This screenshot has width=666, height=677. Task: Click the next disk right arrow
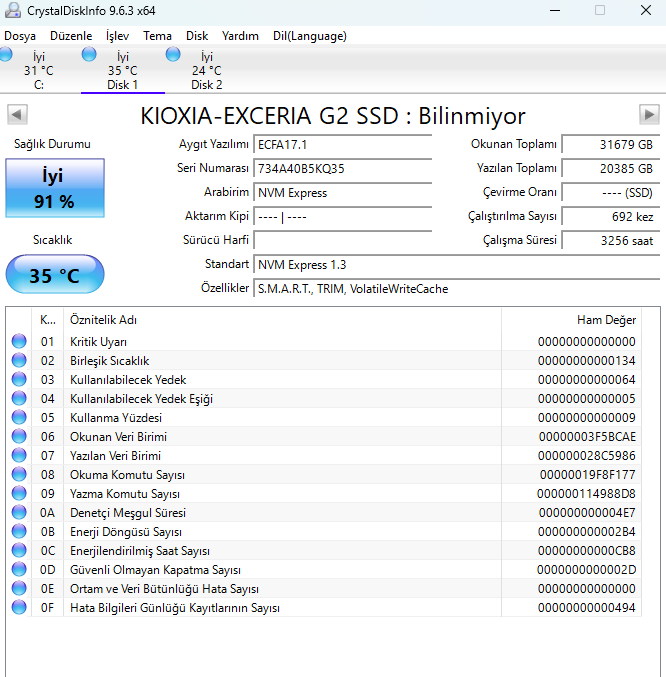(649, 114)
